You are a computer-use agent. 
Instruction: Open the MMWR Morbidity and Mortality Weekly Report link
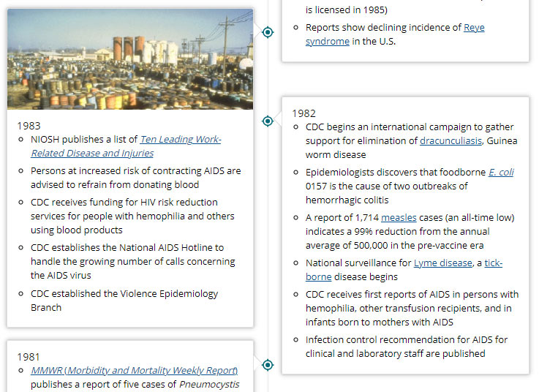[x=134, y=370]
